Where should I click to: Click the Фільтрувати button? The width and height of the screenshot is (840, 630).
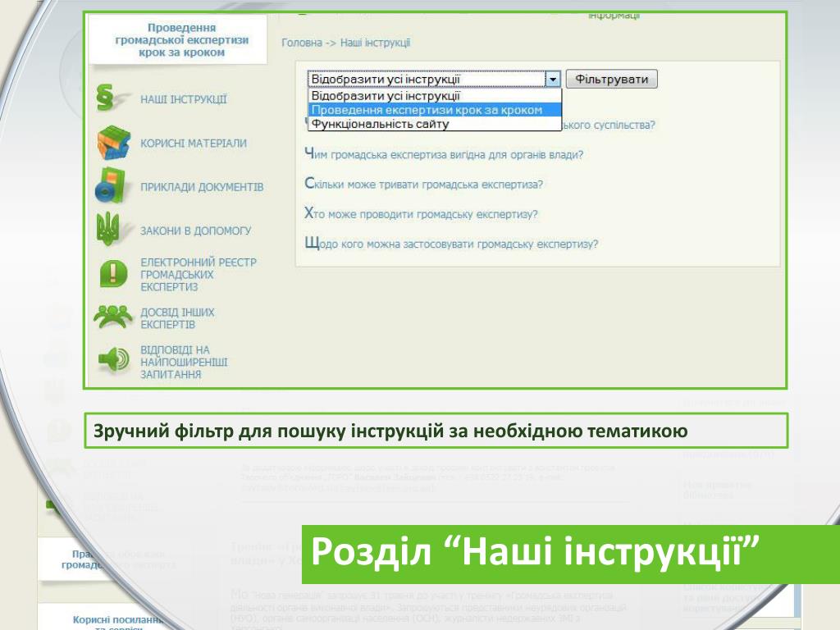[x=611, y=80]
